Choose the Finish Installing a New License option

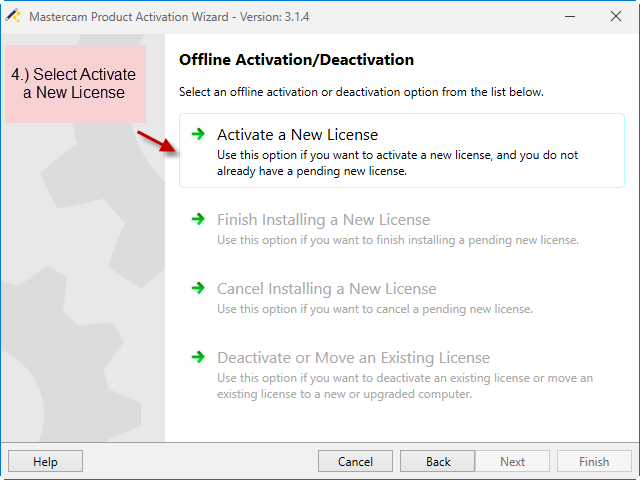click(323, 220)
